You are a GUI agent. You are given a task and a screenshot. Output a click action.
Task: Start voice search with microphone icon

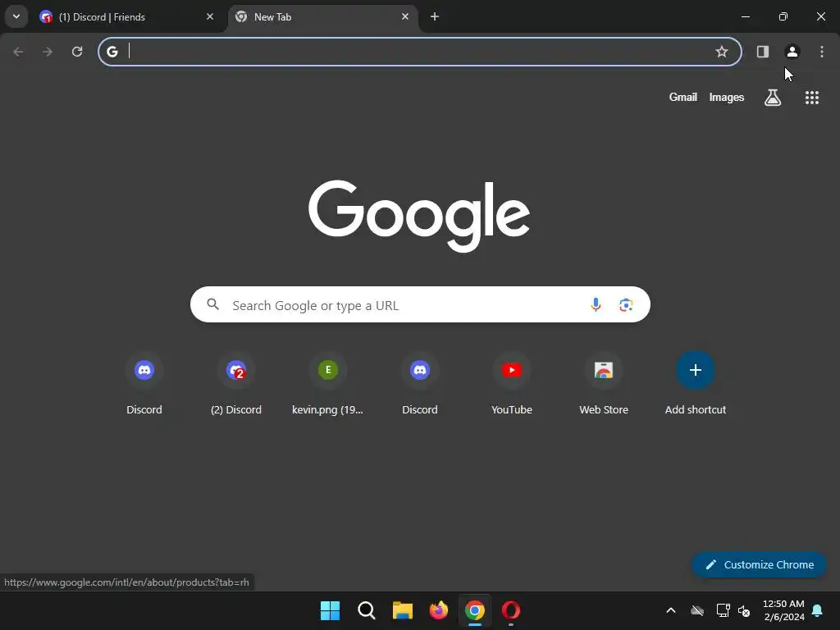[x=596, y=305]
